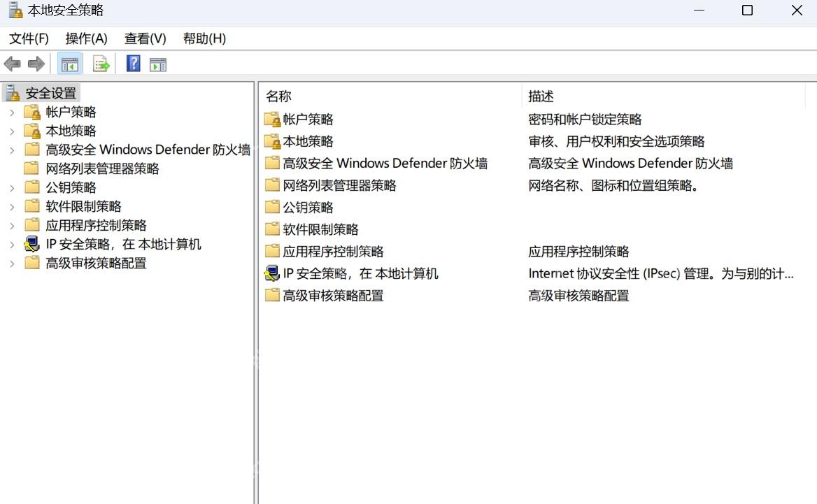Expand the 应用程序控制策略 tree node
The width and height of the screenshot is (817, 504).
tap(12, 226)
